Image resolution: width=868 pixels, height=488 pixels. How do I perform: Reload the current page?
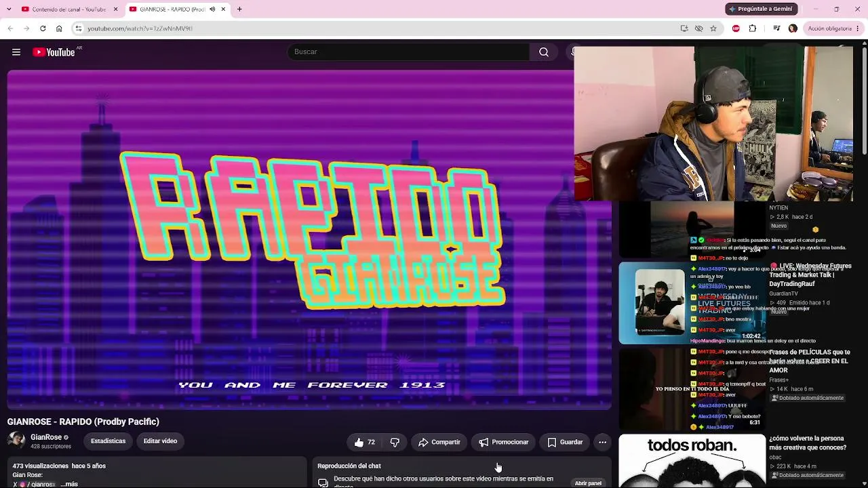pyautogui.click(x=43, y=28)
